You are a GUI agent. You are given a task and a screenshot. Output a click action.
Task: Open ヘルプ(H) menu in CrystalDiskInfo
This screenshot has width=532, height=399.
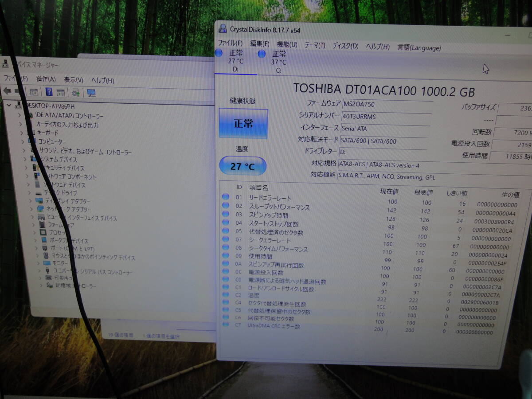coord(377,47)
